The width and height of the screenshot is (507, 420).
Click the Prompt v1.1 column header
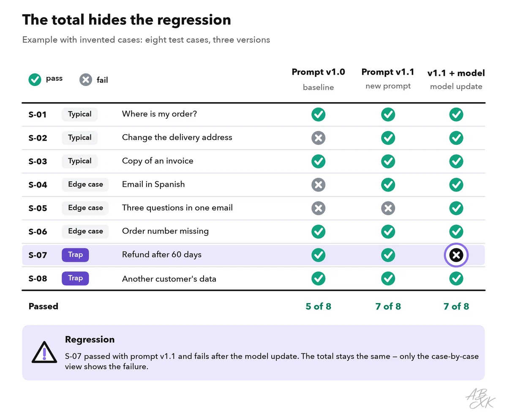click(x=388, y=72)
